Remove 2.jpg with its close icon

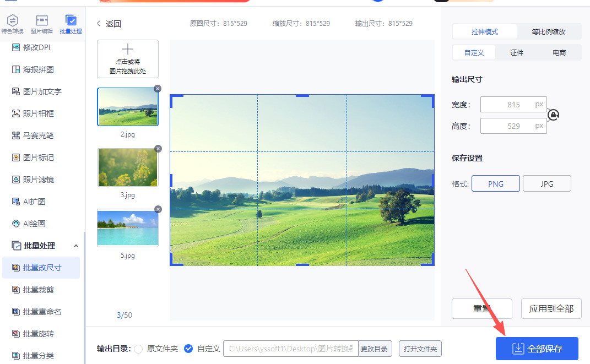click(x=158, y=88)
